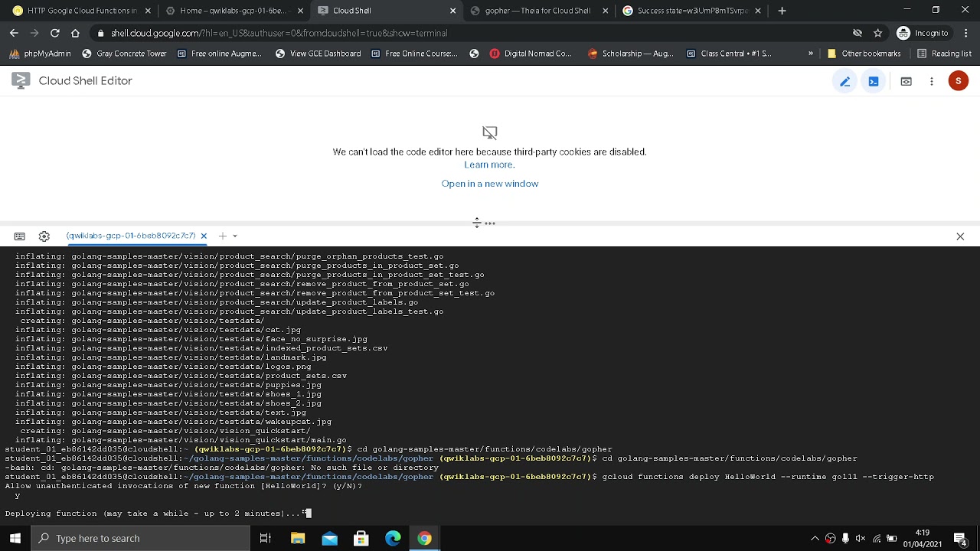The height and width of the screenshot is (551, 980).
Task: Open the Digital Nomad Co... bookmark
Action: 531,54
